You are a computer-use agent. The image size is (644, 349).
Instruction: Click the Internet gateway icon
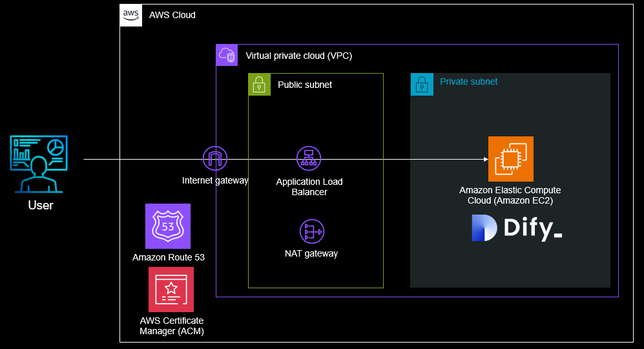(x=215, y=158)
